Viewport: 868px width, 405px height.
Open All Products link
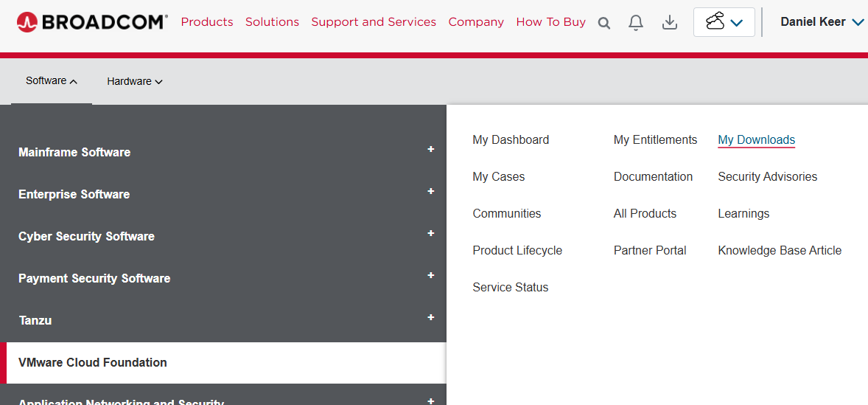[x=645, y=213]
